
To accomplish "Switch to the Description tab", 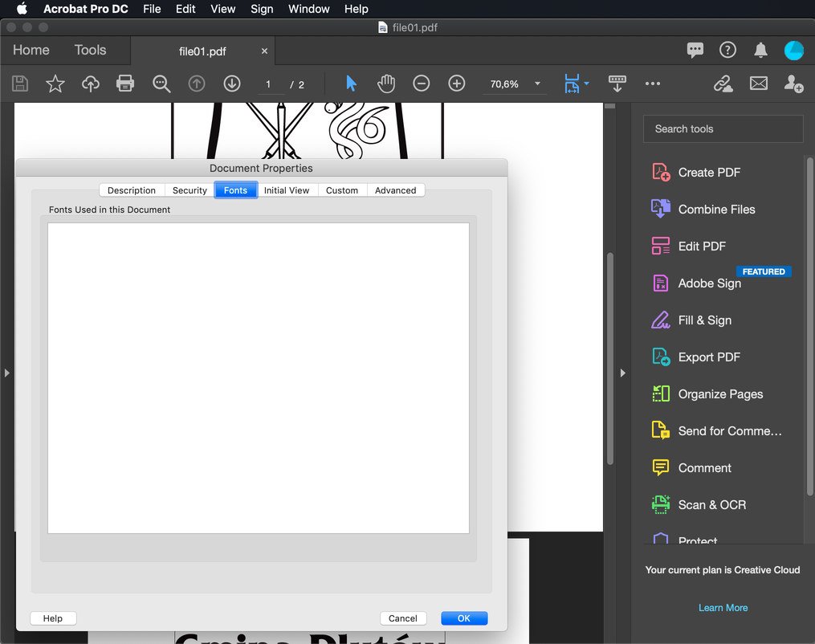I will 132,190.
